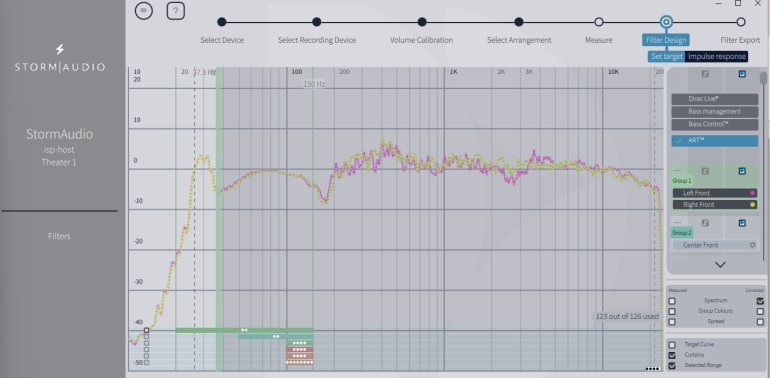Click the '123 out of 126 used' text
This screenshot has height=378, width=770.
[x=627, y=316]
